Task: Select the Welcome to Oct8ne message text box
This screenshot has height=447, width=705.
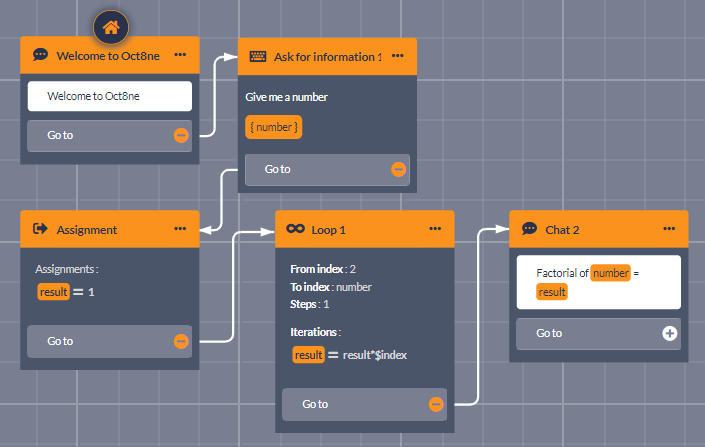Action: point(109,96)
